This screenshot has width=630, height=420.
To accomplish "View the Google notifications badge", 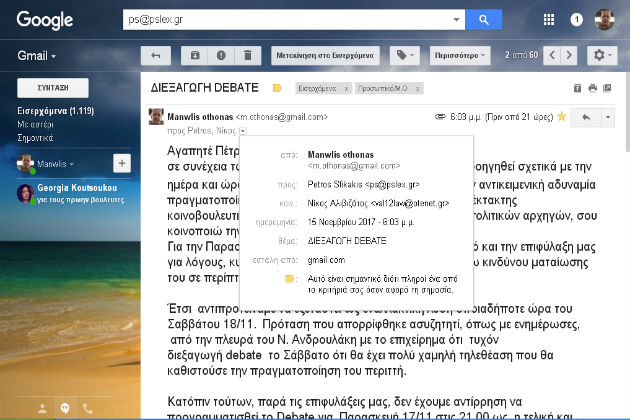I will (x=577, y=20).
